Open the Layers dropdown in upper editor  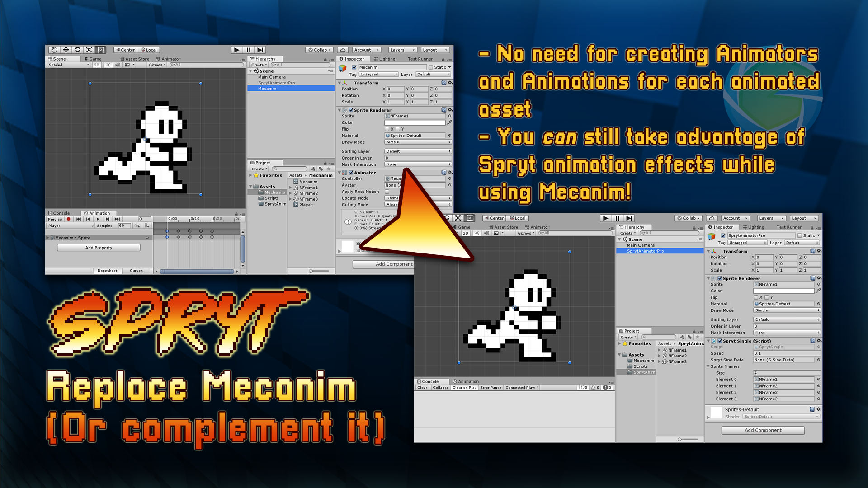tap(402, 50)
